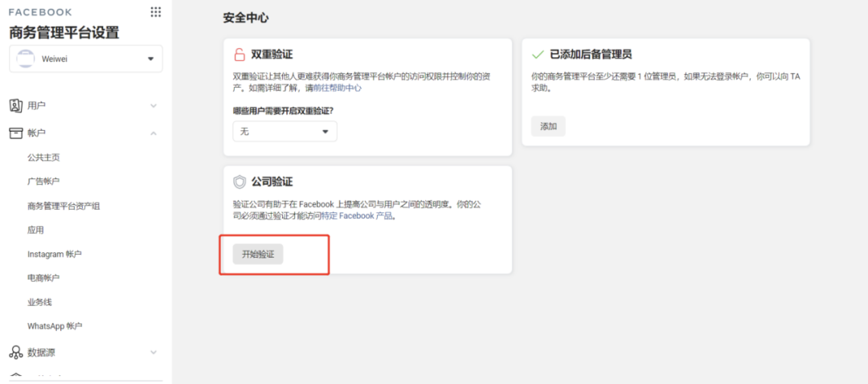Click the 添加 backup admin button
868x384 pixels.
pos(549,126)
